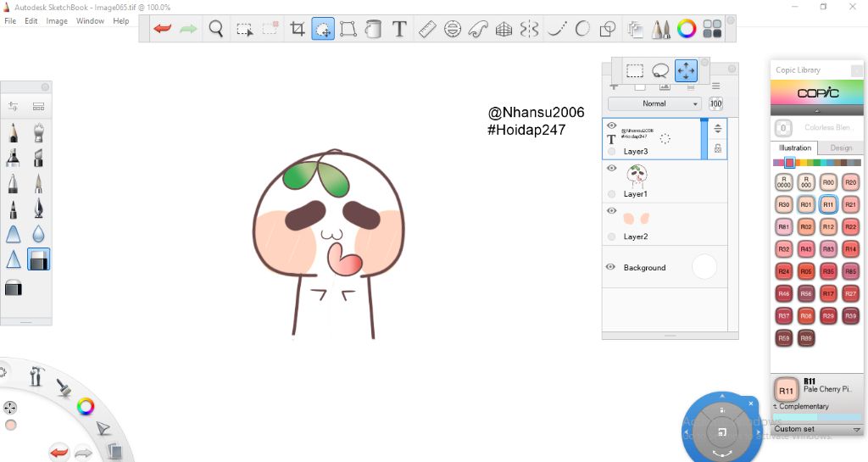Pick the R0000 Copic color
Viewport: 868px width, 462px height.
point(784,182)
